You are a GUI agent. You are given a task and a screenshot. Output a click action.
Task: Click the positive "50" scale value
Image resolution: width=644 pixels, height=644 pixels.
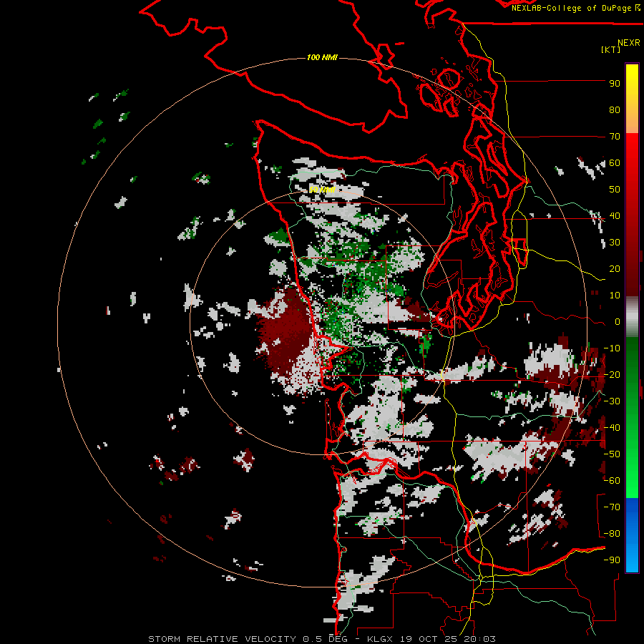point(615,190)
